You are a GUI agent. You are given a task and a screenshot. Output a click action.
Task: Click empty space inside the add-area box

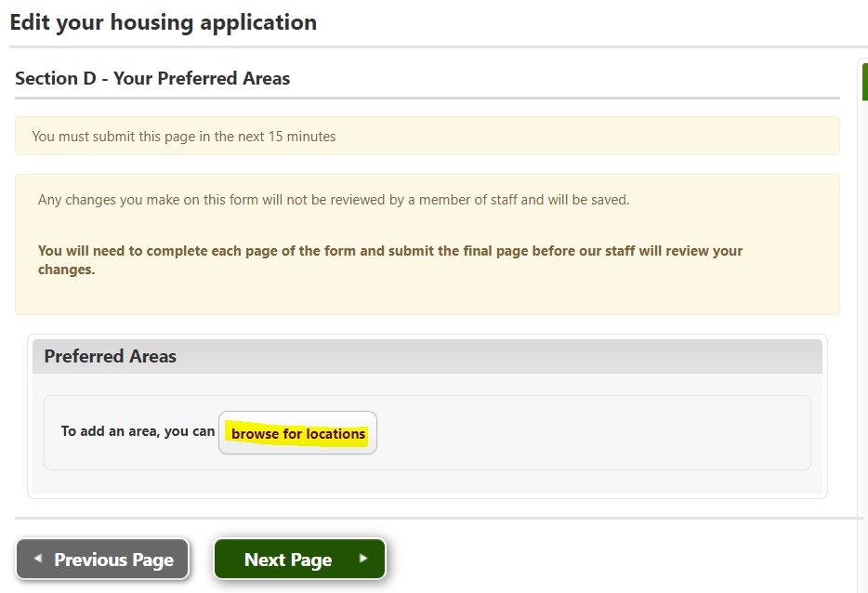pyautogui.click(x=595, y=433)
